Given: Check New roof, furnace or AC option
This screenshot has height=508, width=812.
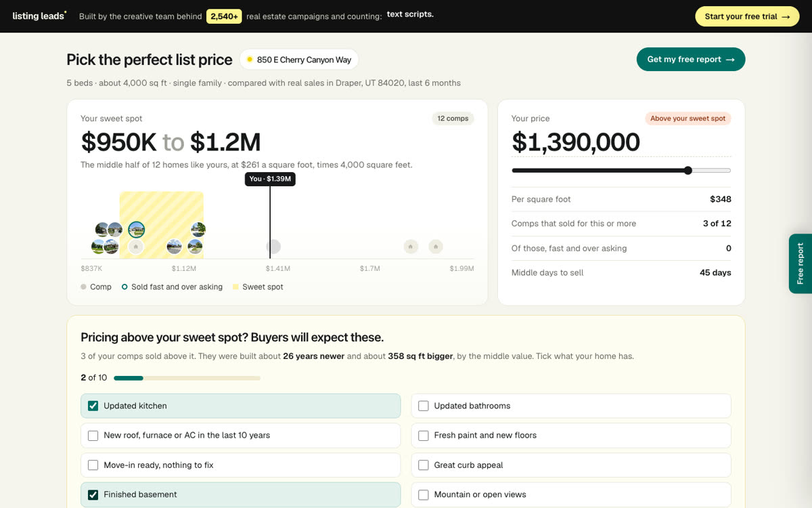Looking at the screenshot, I should pyautogui.click(x=93, y=436).
